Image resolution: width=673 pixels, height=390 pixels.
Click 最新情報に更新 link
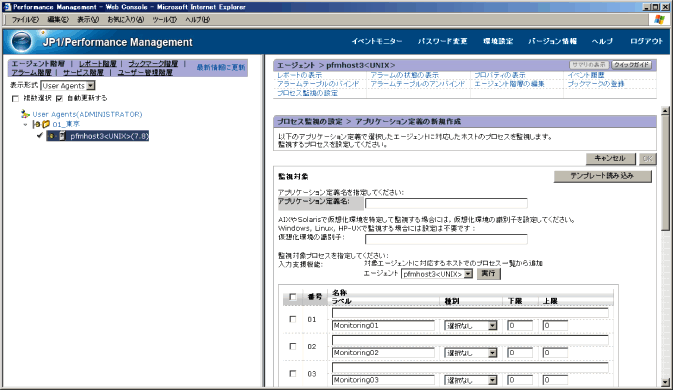[x=221, y=67]
